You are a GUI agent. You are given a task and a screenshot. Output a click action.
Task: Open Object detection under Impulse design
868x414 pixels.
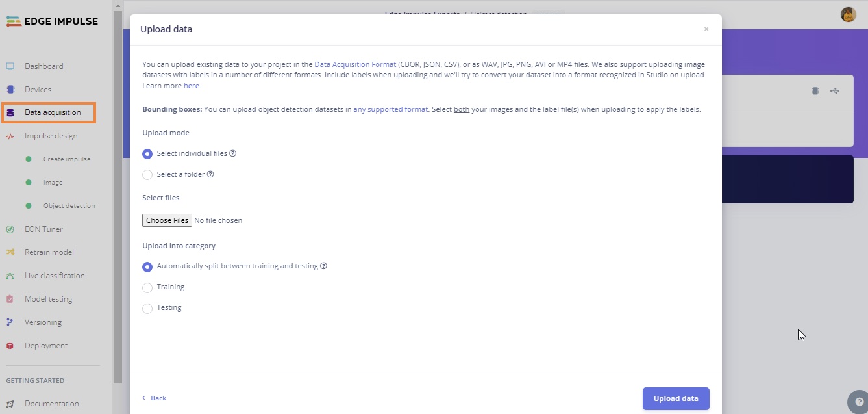tap(69, 206)
